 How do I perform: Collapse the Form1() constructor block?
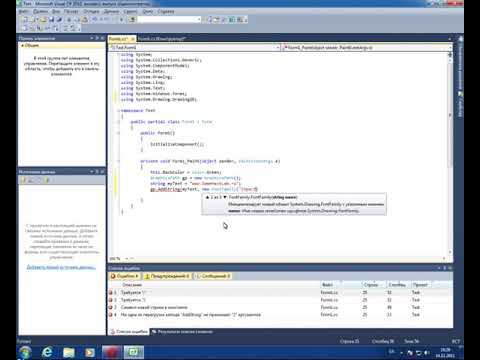click(x=118, y=133)
